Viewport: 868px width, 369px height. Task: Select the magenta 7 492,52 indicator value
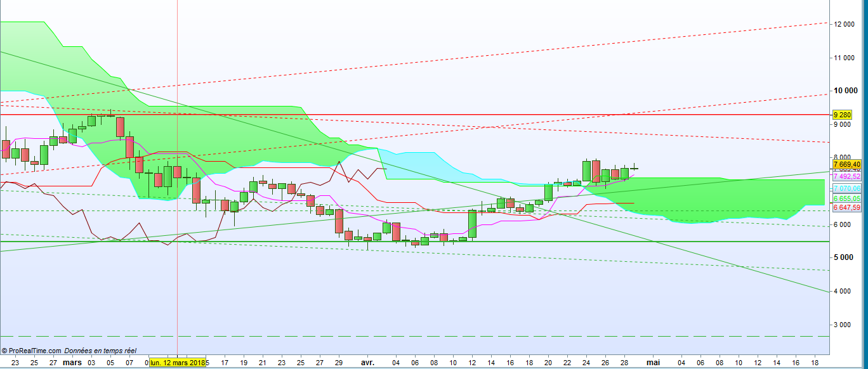tap(846, 177)
